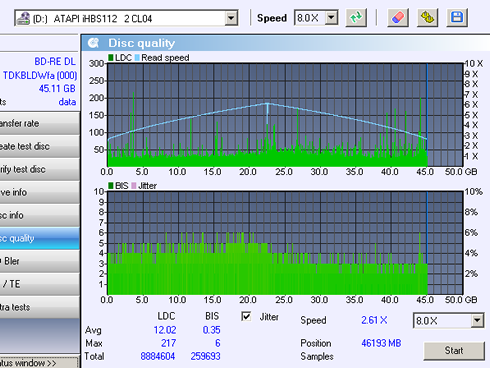Click the Disc quality header disc icon
Screen dimensions: 490x368
pyautogui.click(x=93, y=43)
